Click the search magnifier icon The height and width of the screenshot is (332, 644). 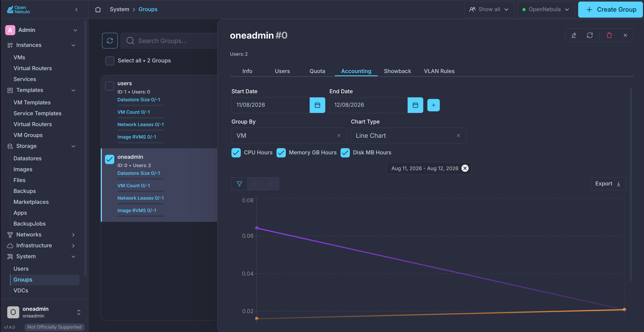pos(130,41)
